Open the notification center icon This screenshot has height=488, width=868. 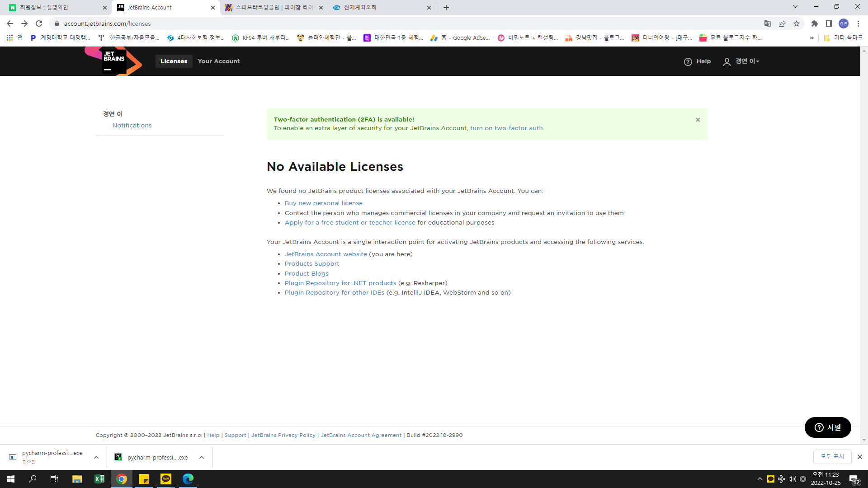click(x=854, y=479)
